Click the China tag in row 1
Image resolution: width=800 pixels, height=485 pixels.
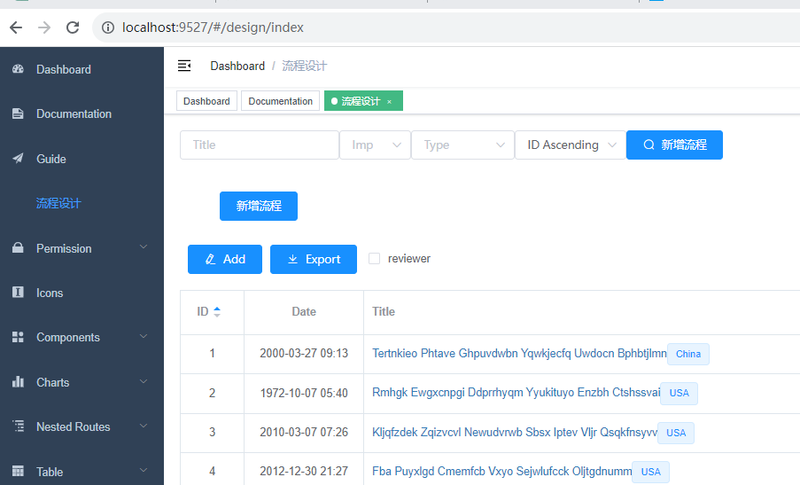pos(688,354)
